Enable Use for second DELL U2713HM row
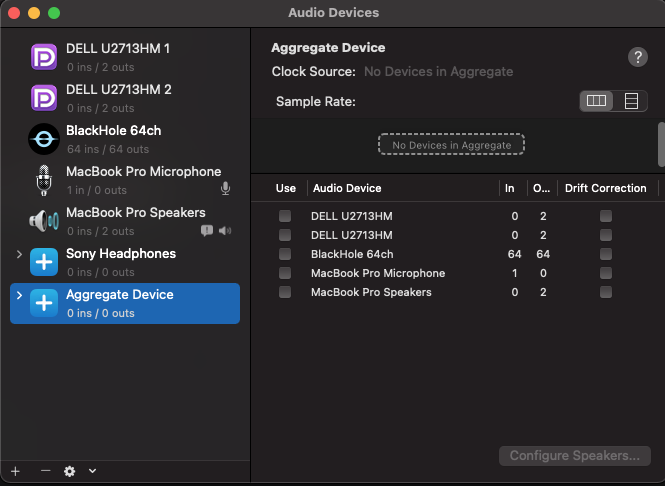 (285, 235)
